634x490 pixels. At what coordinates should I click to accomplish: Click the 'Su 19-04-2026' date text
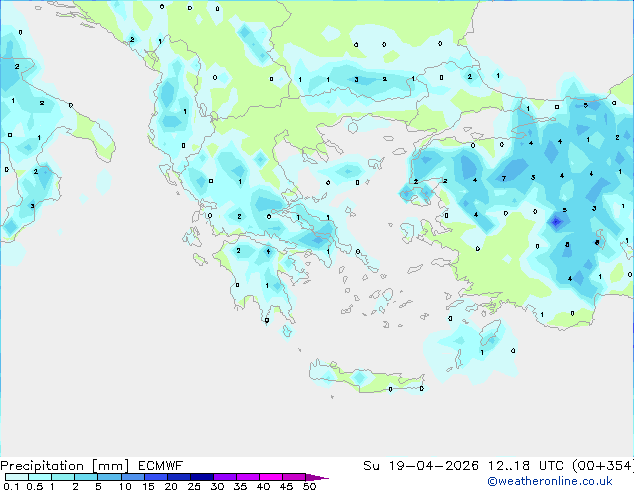pos(421,466)
